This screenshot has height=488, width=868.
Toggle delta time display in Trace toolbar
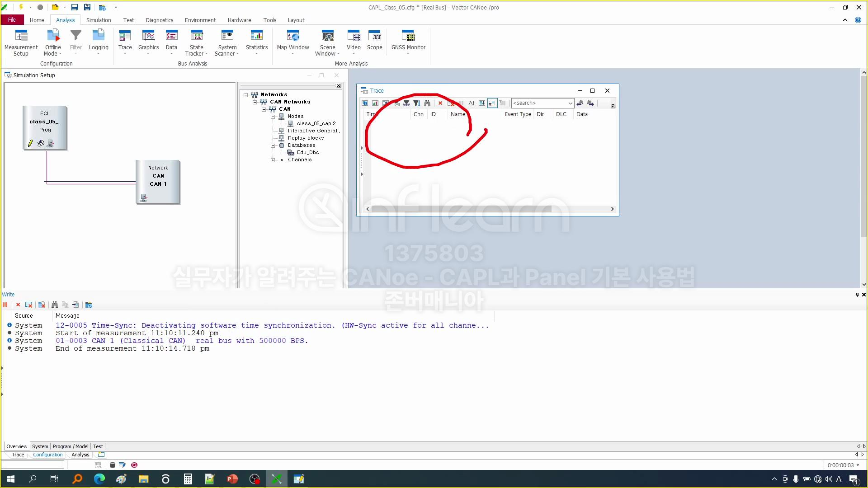471,103
